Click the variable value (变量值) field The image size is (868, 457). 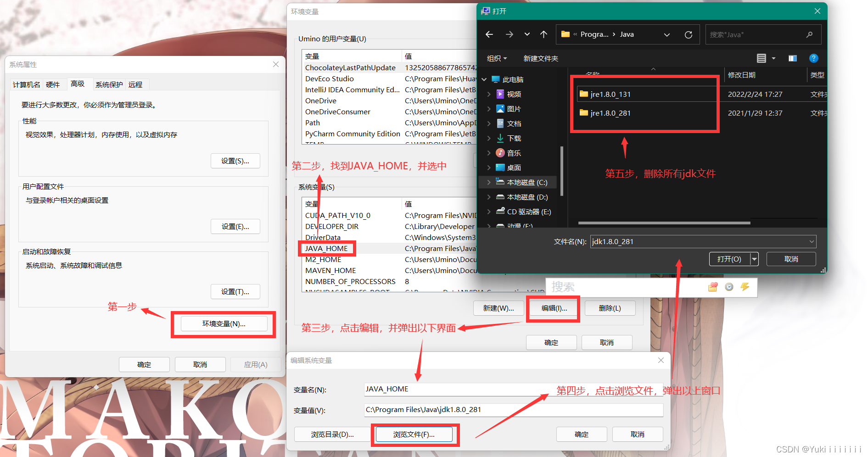click(x=514, y=410)
